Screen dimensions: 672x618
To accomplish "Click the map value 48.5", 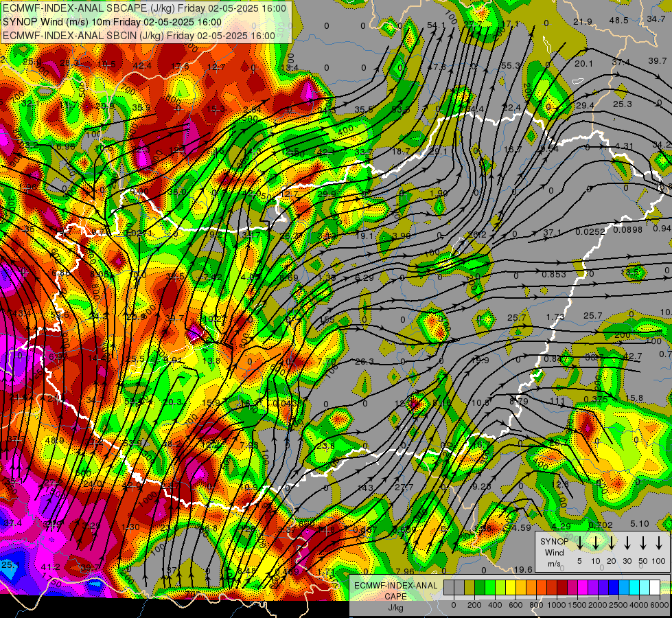I will pos(619,20).
